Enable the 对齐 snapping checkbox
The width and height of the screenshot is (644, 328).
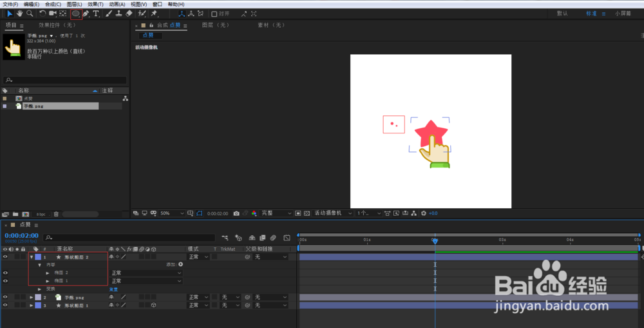pos(214,14)
